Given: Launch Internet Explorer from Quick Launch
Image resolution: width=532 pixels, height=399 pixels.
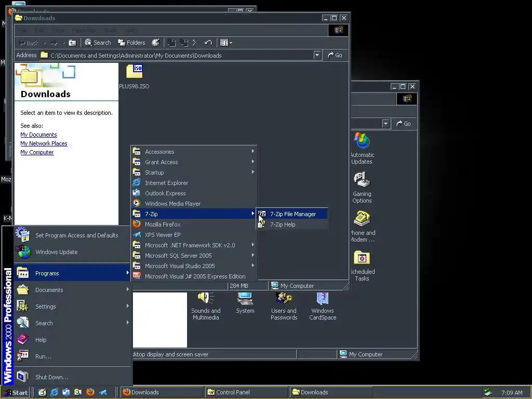Looking at the screenshot, I should [x=54, y=392].
